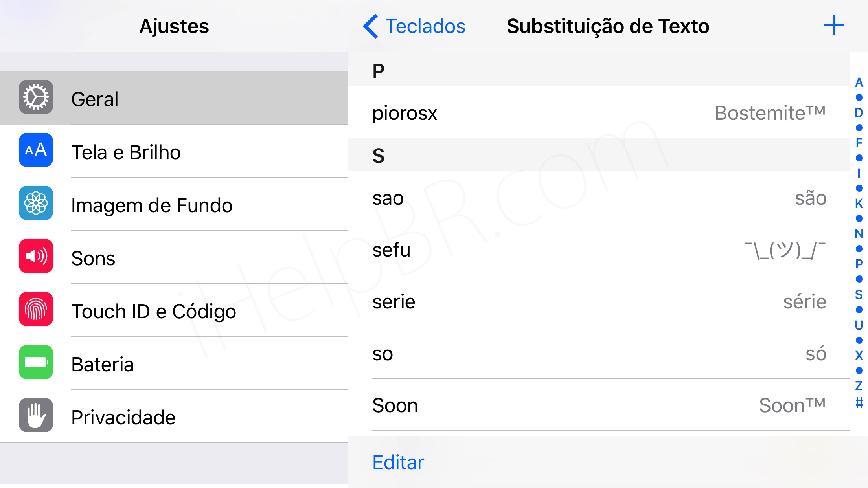
Task: Tap the Tela e Brilho icon
Action: [36, 150]
